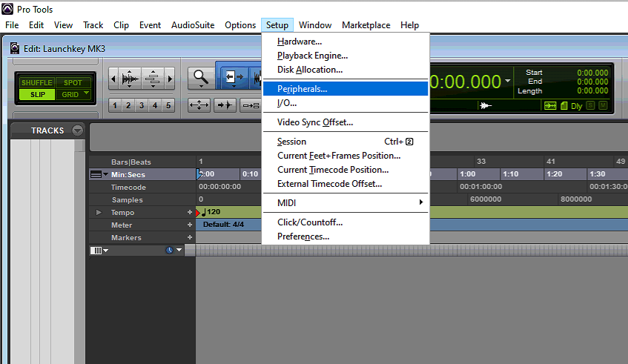Open main counter format dropdown arrow

(508, 81)
